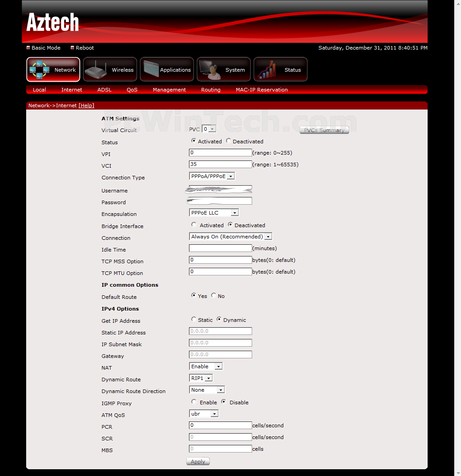Click the Basic Mode red bullet icon
The image size is (461, 476).
[28, 48]
